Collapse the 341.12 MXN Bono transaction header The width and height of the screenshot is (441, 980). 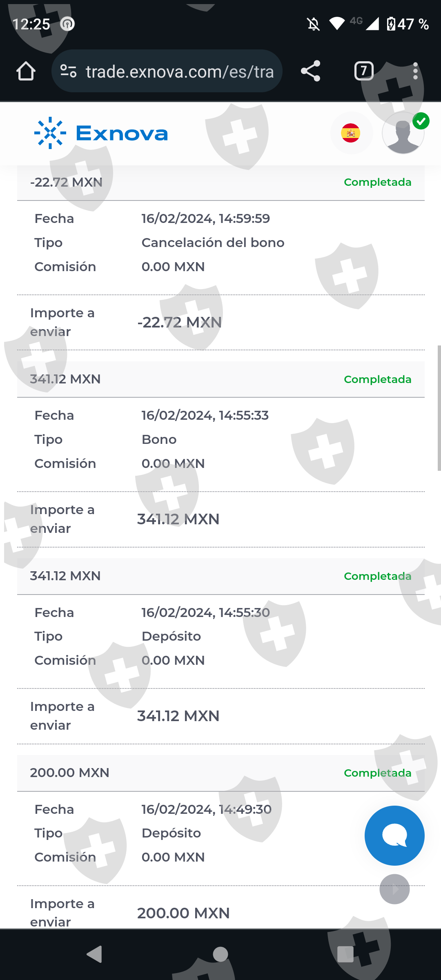click(220, 379)
